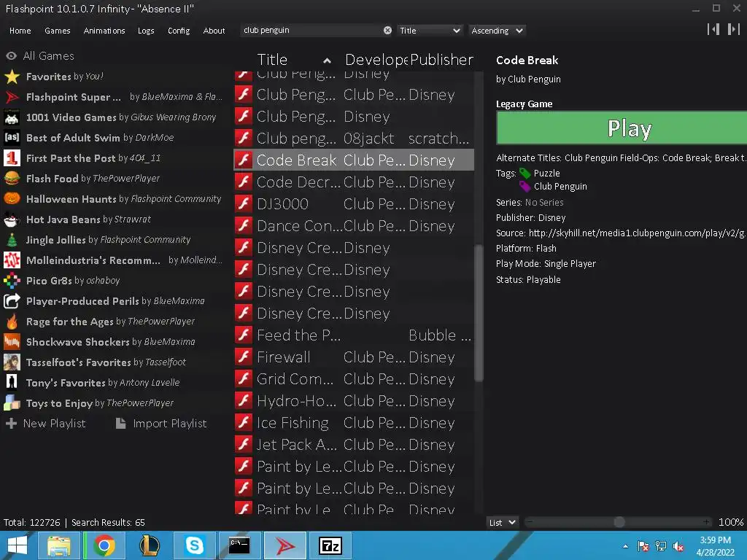Screen dimensions: 747x560
Task: Open Google Chrome from taskbar
Action: (x=104, y=545)
